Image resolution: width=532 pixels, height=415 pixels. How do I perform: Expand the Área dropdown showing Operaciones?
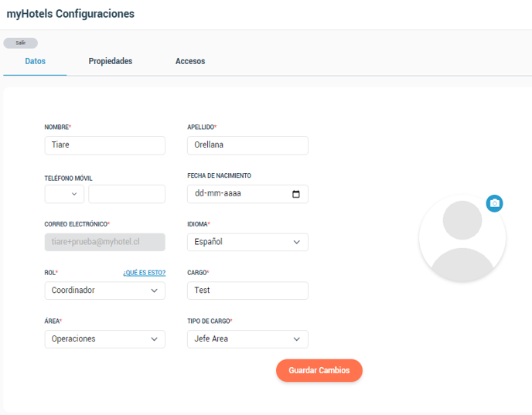105,339
